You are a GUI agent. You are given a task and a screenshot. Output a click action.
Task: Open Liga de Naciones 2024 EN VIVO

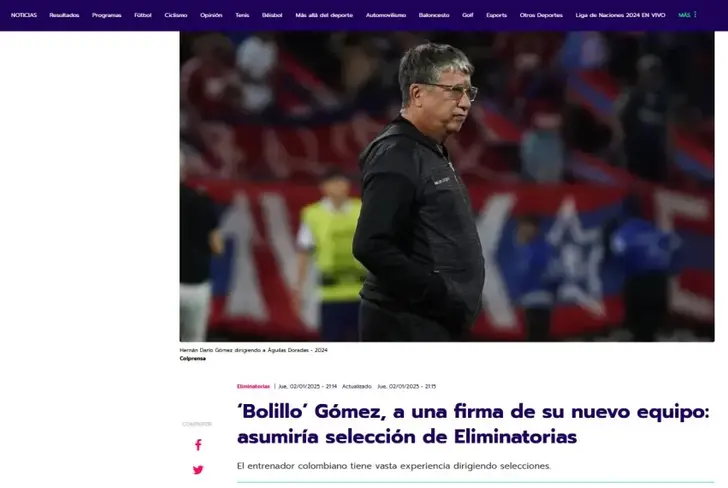620,15
